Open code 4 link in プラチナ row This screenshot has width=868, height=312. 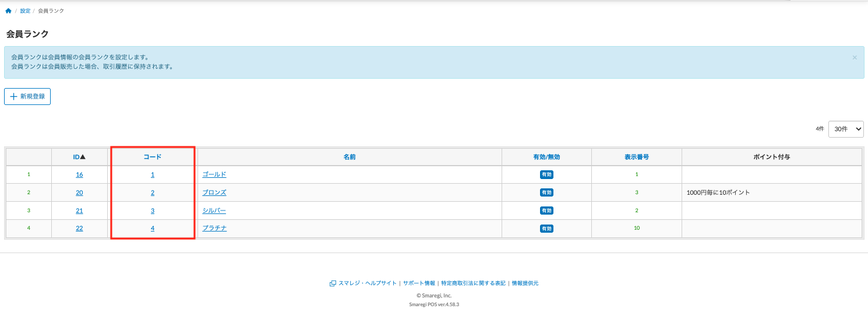pos(153,229)
